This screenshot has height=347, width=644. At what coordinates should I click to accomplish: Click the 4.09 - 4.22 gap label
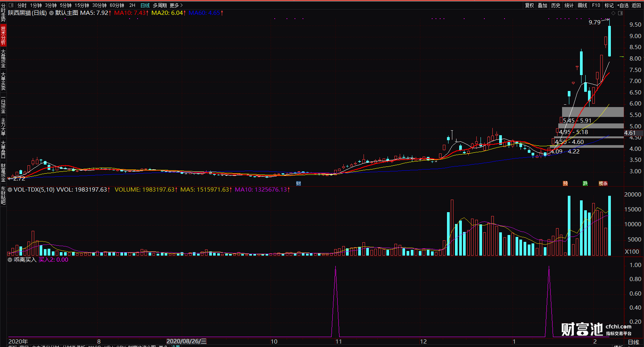click(565, 152)
